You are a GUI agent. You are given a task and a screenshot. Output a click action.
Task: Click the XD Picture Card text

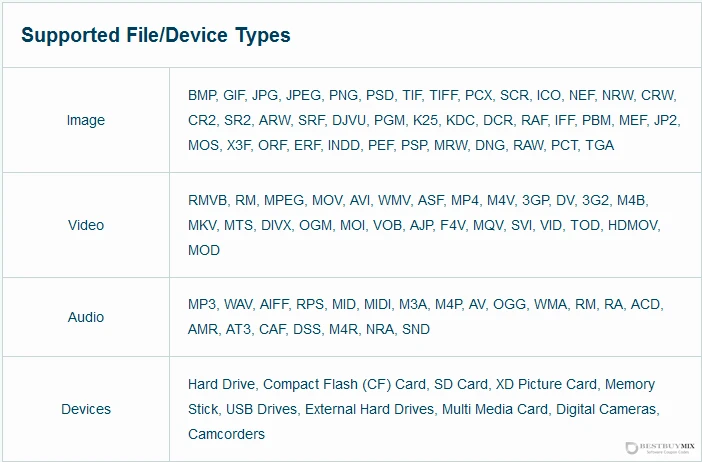coord(548,384)
